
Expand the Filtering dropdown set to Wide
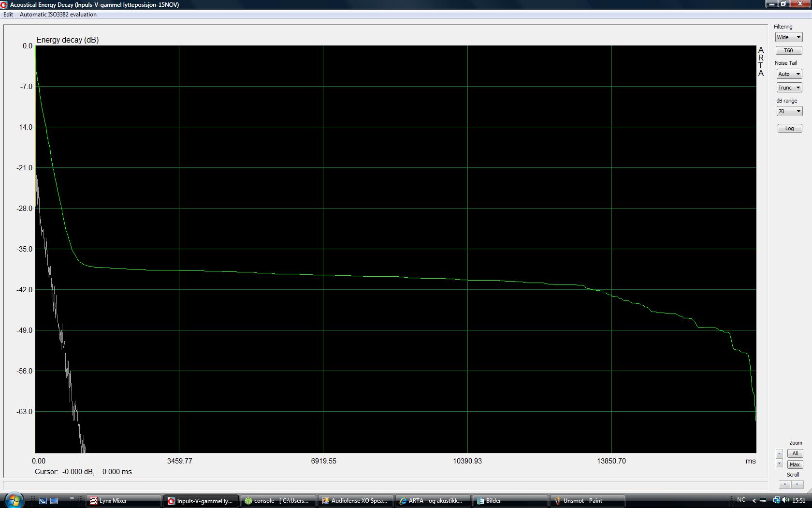[789, 37]
